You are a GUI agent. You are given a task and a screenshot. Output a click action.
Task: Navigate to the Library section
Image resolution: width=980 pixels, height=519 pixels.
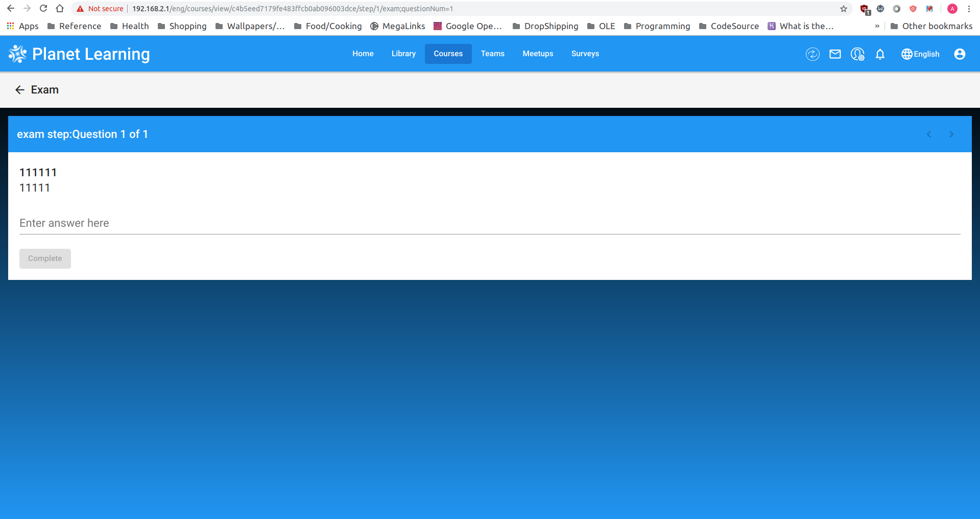[403, 54]
